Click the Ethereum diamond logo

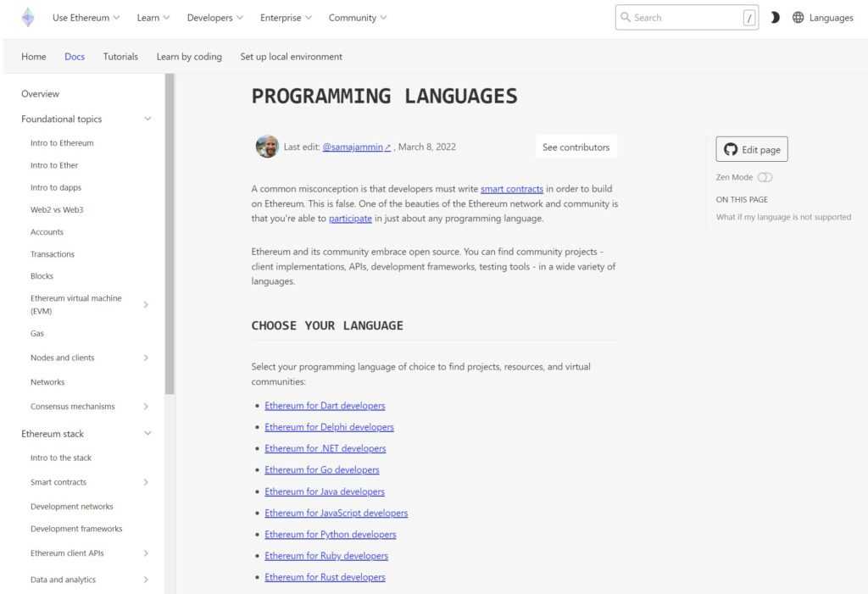point(26,17)
